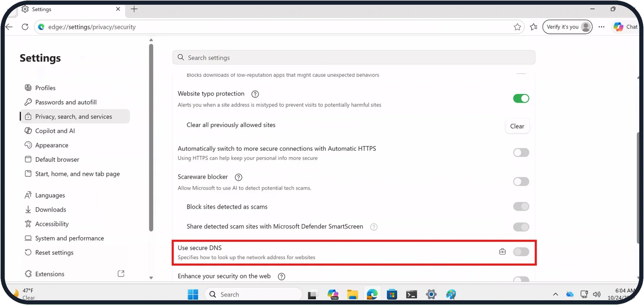Click the Windows taskbar Search box
Image resolution: width=644 pixels, height=305 pixels.
253,294
